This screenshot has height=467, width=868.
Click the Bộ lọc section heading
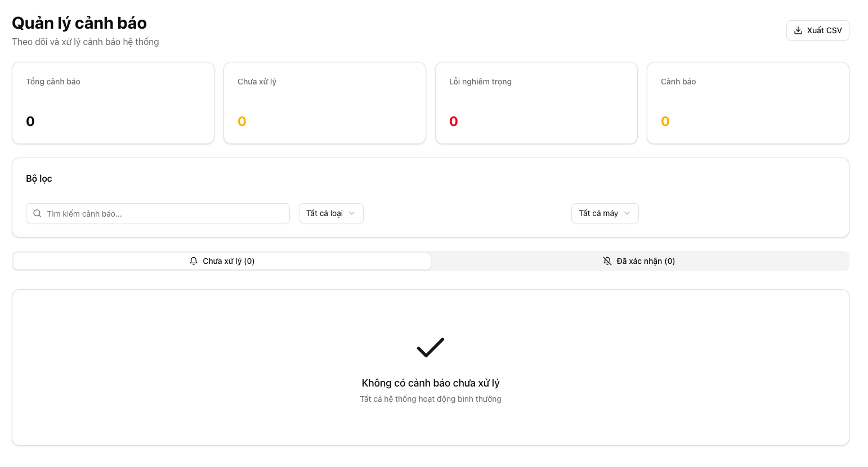(39, 178)
